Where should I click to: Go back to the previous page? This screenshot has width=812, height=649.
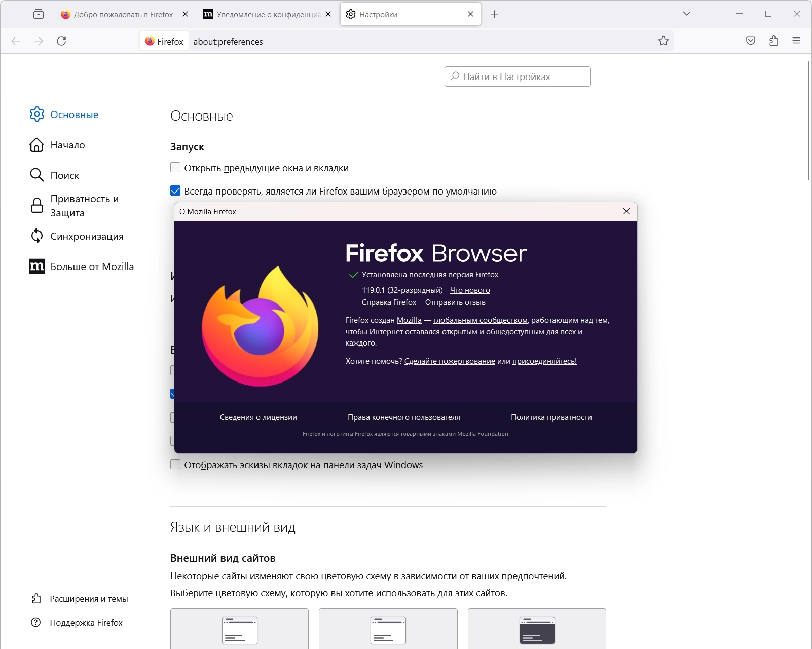pos(16,41)
